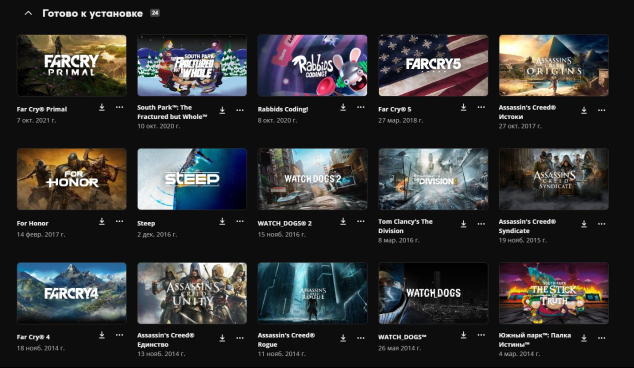This screenshot has height=368, width=634.
Task: Click the Готово к установке section heading
Action: click(93, 13)
